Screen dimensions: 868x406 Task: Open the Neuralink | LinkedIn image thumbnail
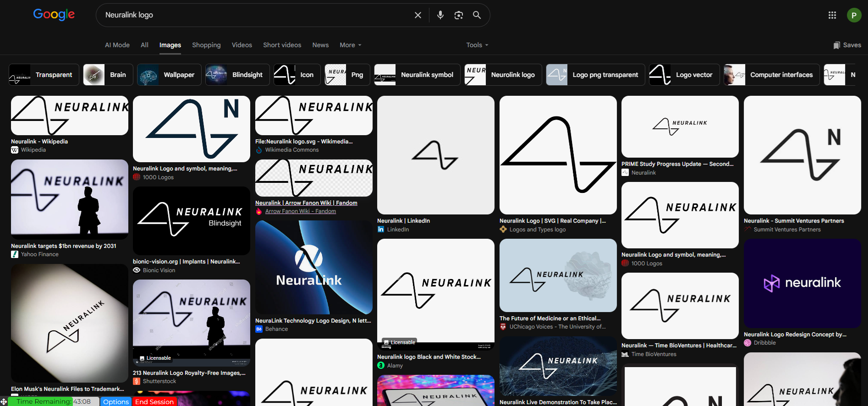click(436, 155)
